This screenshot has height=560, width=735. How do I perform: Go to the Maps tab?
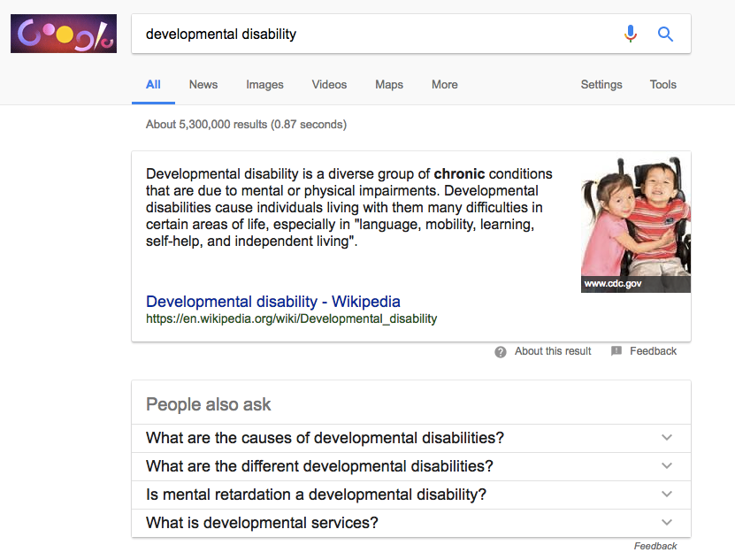pos(388,85)
